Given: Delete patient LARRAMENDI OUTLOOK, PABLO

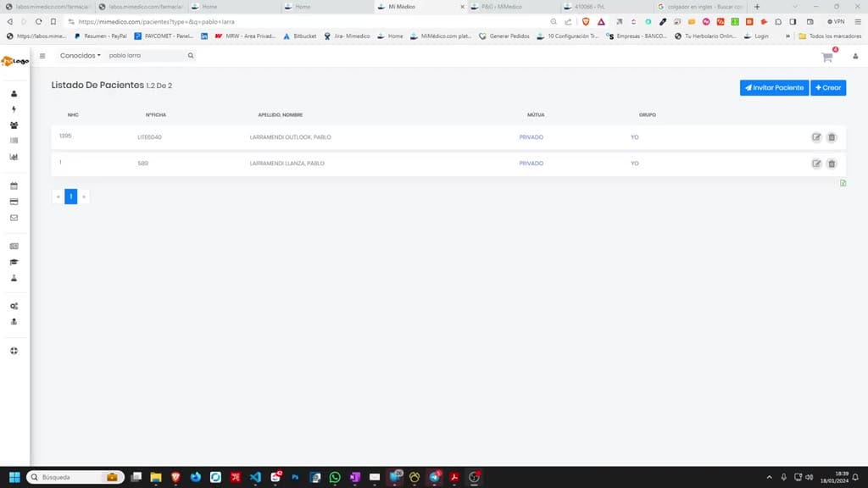Looking at the screenshot, I should (x=832, y=137).
